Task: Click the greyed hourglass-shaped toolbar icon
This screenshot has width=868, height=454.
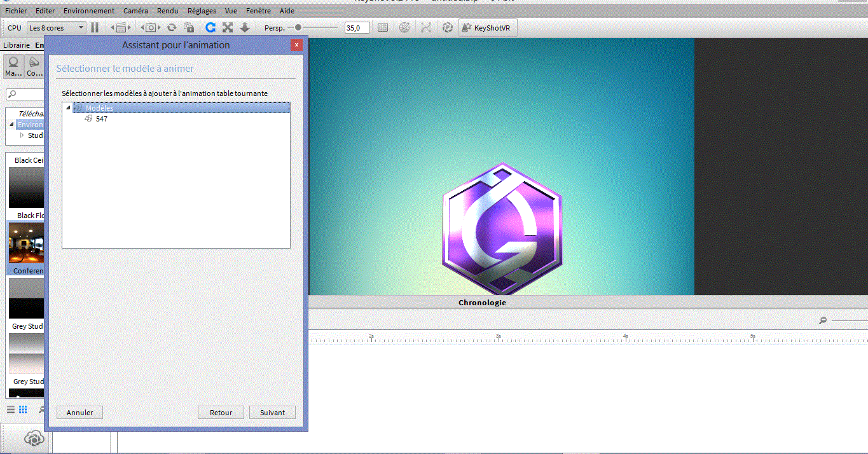Action: pyautogui.click(x=426, y=27)
